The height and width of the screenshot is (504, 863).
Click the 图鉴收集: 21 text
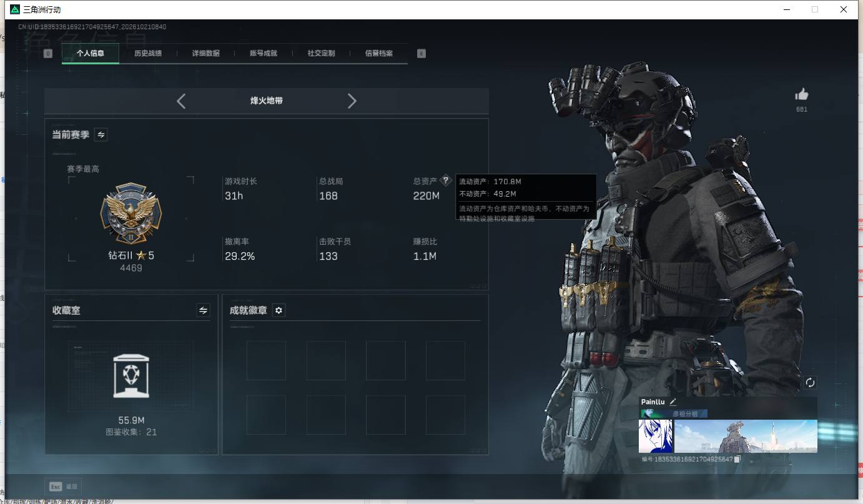pyautogui.click(x=131, y=432)
